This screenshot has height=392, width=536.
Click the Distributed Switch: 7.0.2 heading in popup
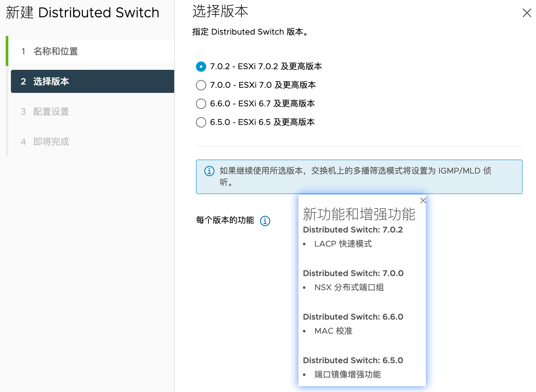click(x=353, y=230)
